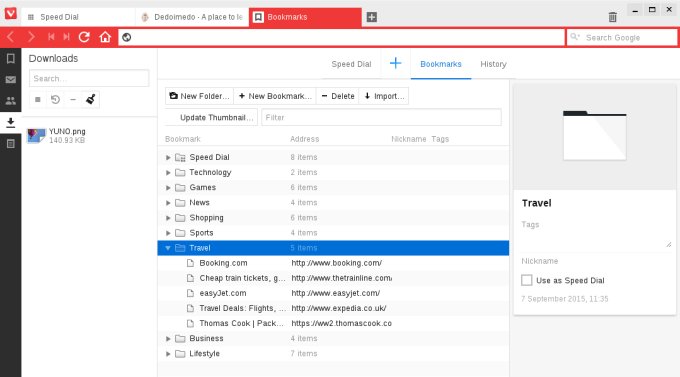
Task: Select the Bookmarks browser tab
Action: [x=305, y=17]
